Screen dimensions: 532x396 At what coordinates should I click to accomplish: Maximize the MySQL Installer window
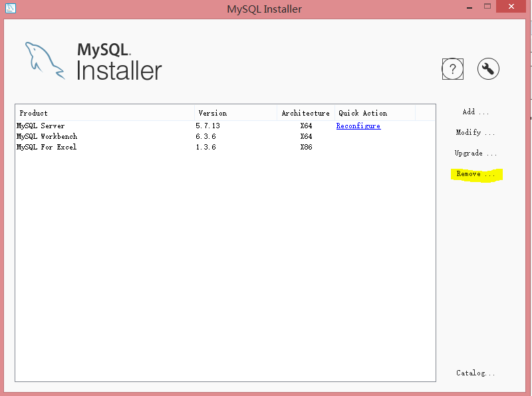487,6
